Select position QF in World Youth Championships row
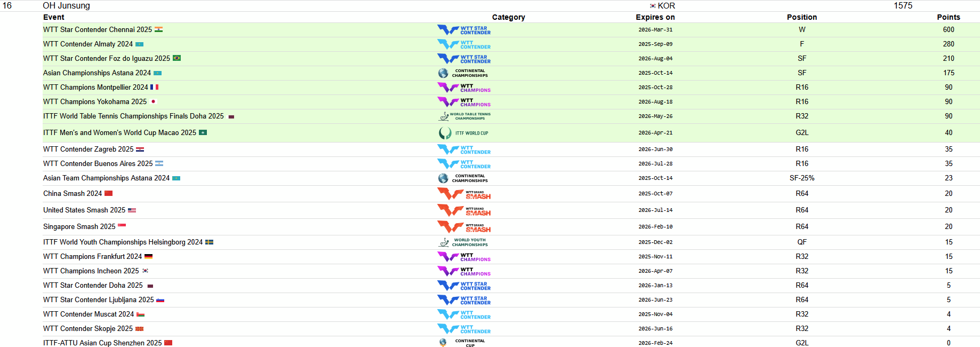Screen dimensions: 980x347 click(x=802, y=242)
